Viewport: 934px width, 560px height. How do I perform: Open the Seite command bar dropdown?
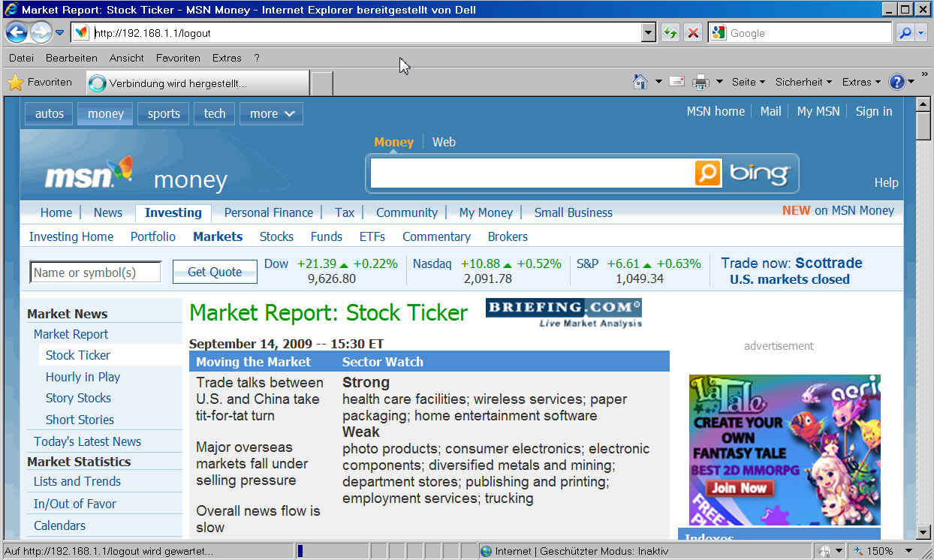coord(749,82)
